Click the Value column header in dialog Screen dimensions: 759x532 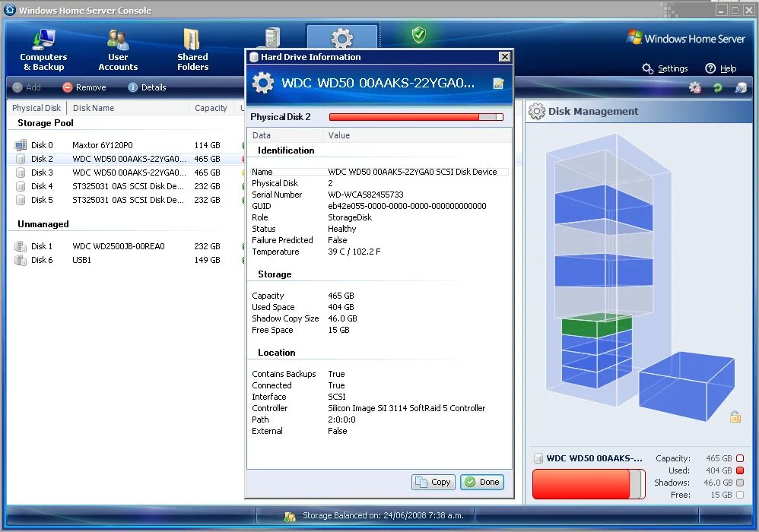coord(418,135)
